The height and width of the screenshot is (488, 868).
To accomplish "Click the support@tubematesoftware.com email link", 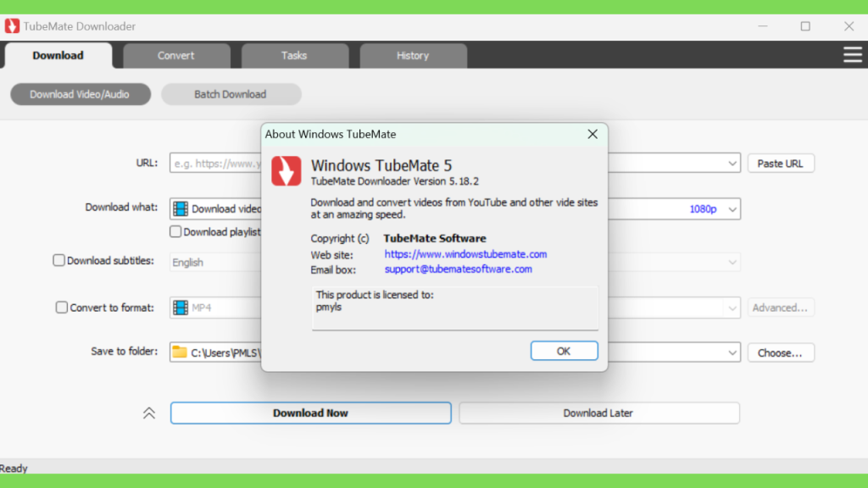I will coord(459,269).
